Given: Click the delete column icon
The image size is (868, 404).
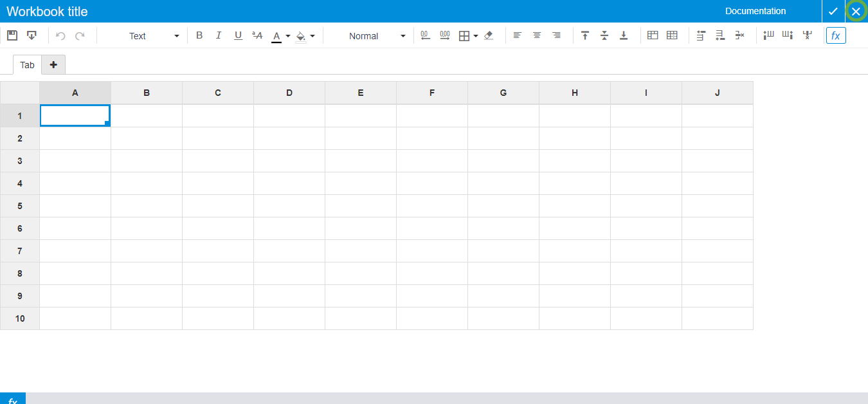Looking at the screenshot, I should coord(807,35).
